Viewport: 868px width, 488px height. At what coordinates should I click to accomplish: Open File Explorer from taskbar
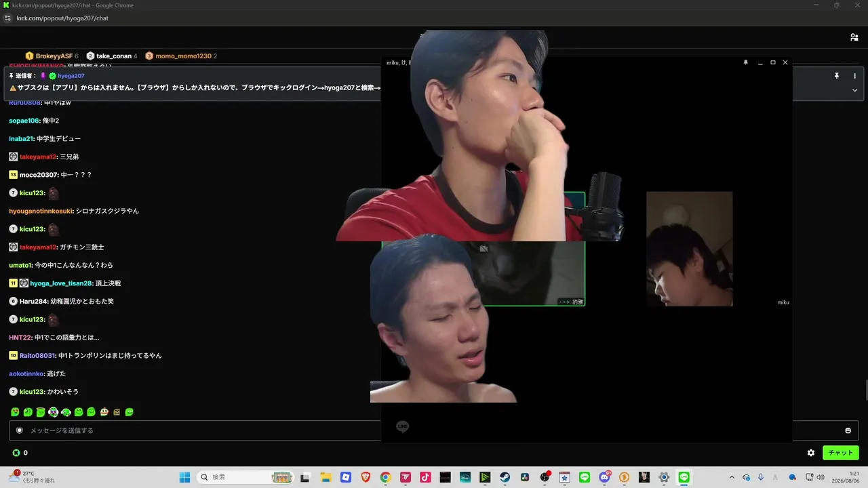point(325,477)
